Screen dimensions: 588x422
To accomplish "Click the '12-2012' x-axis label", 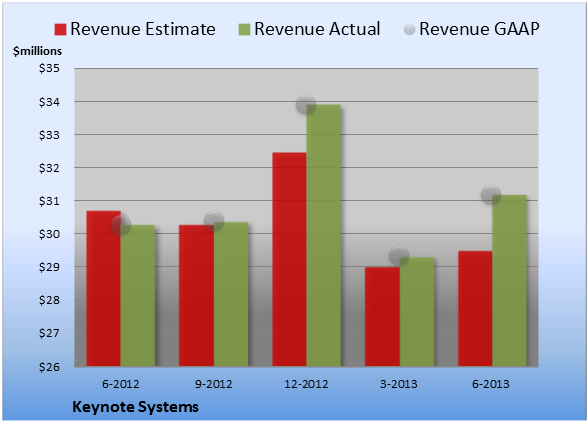I will point(306,384).
